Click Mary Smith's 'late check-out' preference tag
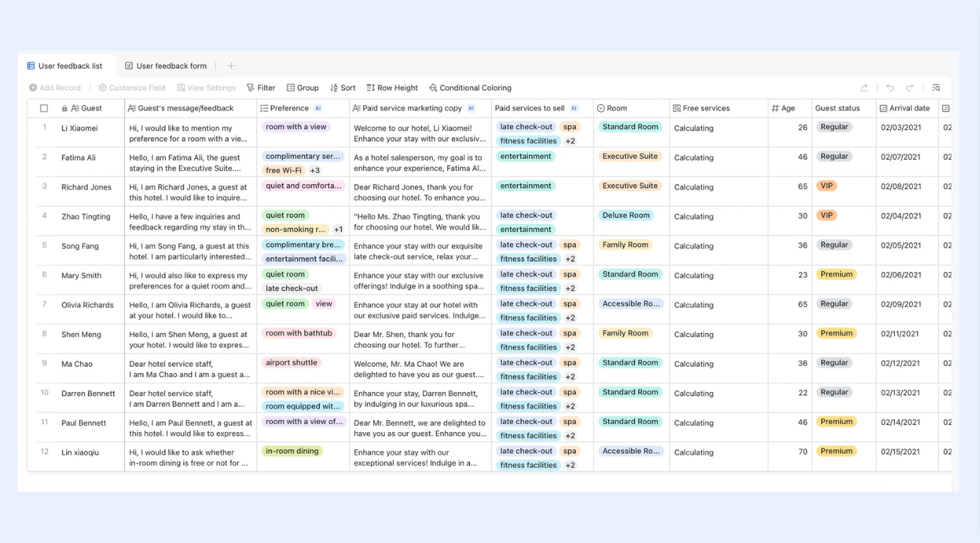This screenshot has height=543, width=980. coord(292,289)
